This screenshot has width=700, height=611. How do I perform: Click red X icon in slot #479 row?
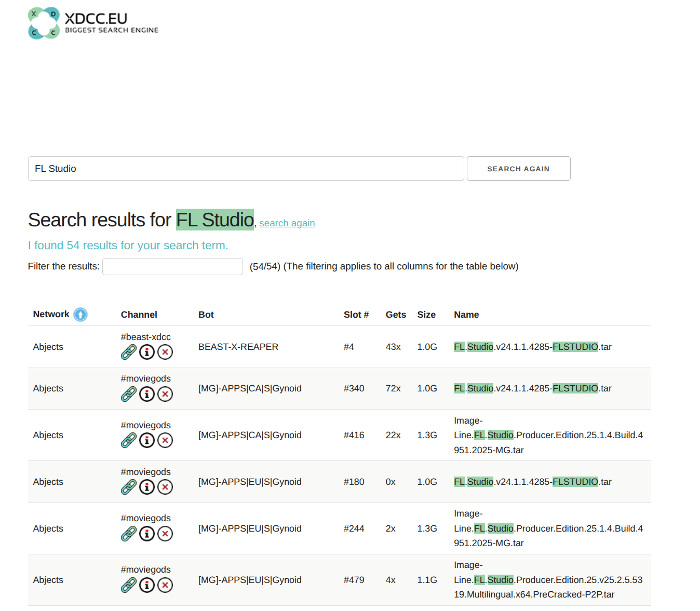(165, 585)
